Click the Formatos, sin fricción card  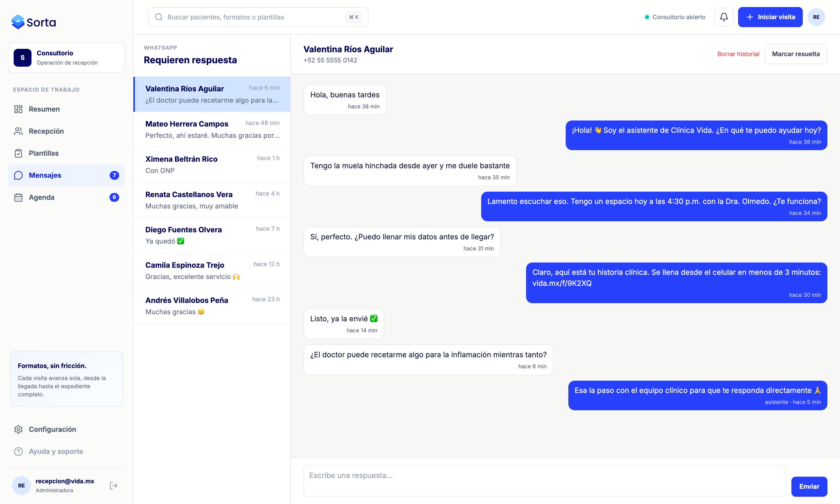(66, 379)
